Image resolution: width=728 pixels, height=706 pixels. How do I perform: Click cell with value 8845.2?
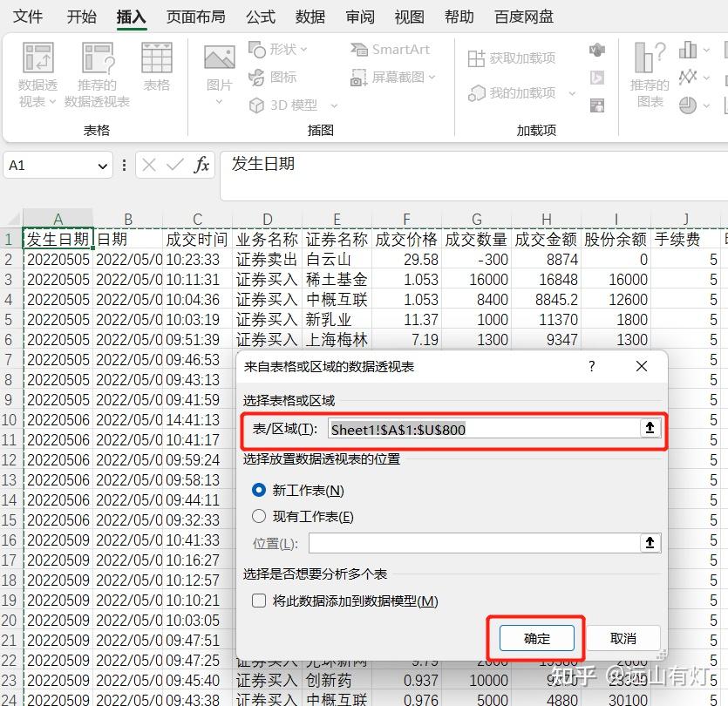tap(546, 299)
